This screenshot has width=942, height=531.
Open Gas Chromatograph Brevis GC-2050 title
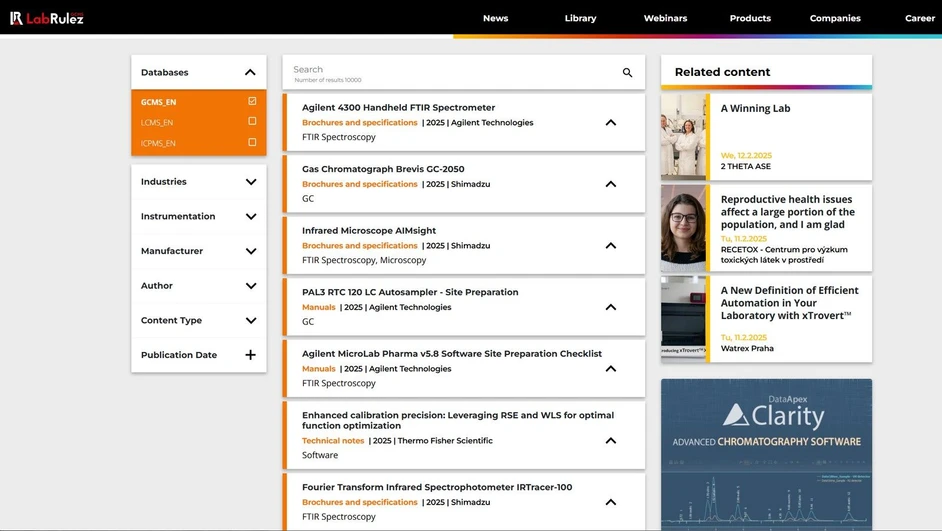click(x=383, y=169)
